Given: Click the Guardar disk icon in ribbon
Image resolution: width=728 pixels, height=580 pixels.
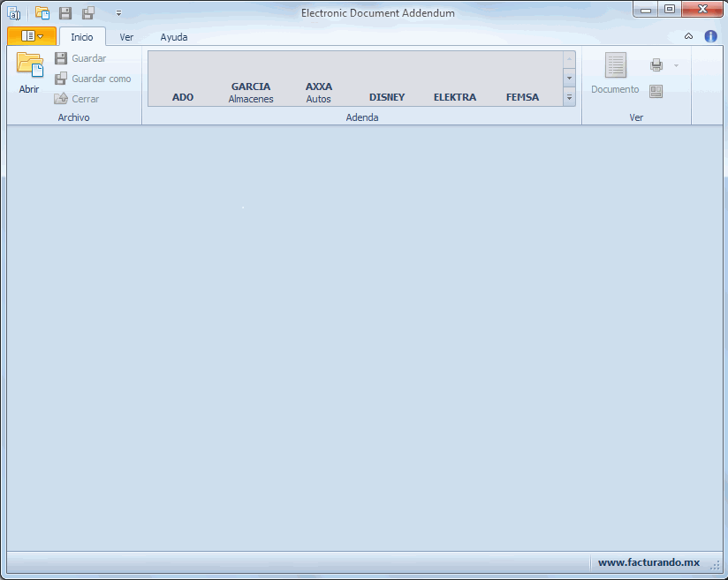Looking at the screenshot, I should point(61,58).
